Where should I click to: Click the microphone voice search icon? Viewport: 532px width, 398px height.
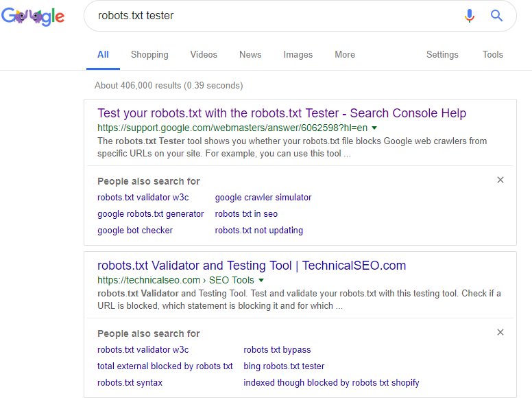(x=470, y=16)
